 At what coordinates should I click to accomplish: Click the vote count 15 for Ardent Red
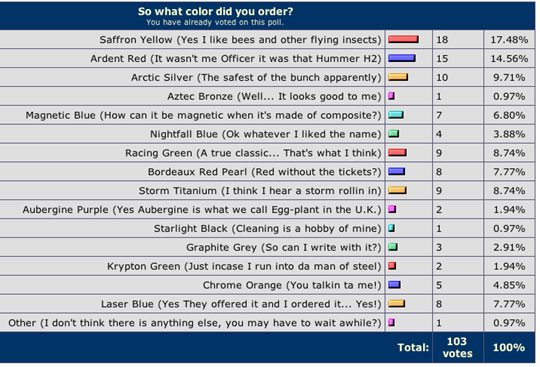(x=442, y=59)
